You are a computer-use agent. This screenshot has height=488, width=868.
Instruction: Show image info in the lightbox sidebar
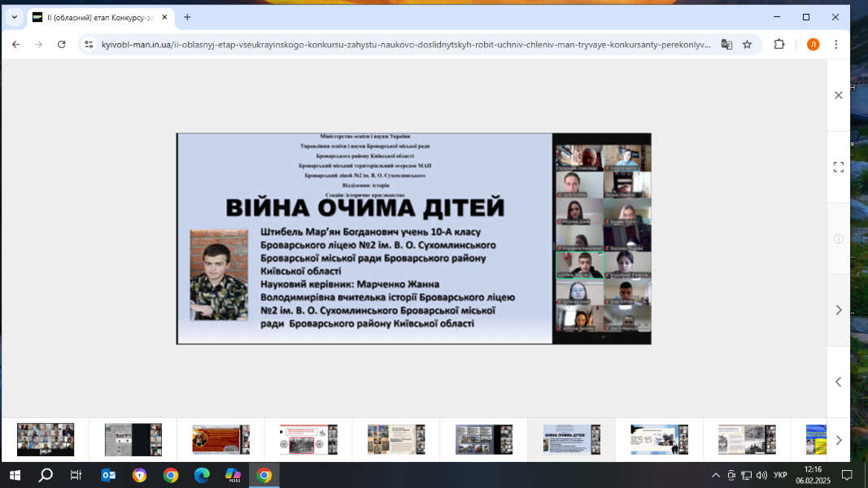838,238
